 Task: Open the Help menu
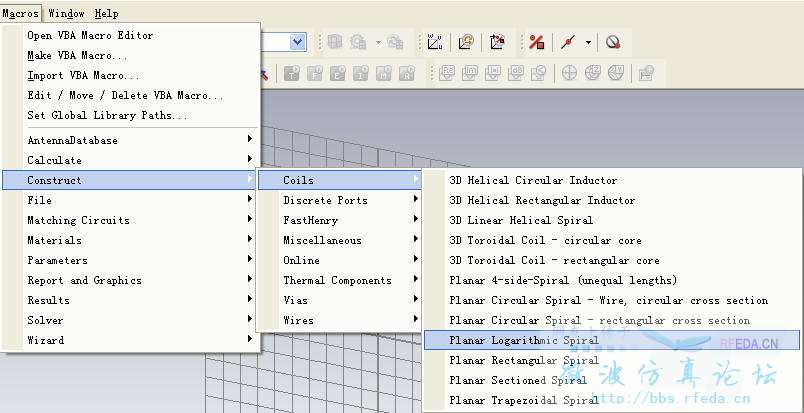(106, 14)
